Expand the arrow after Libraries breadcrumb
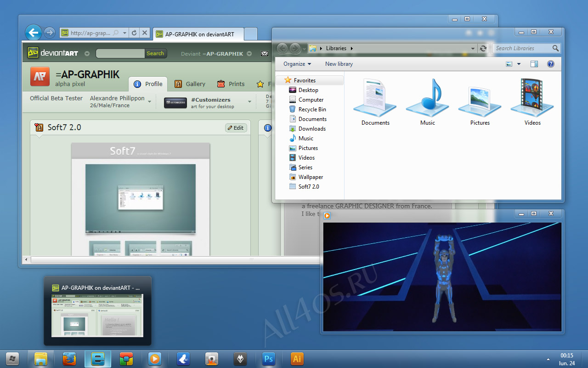Screen dimensions: 588x368 click(352, 48)
